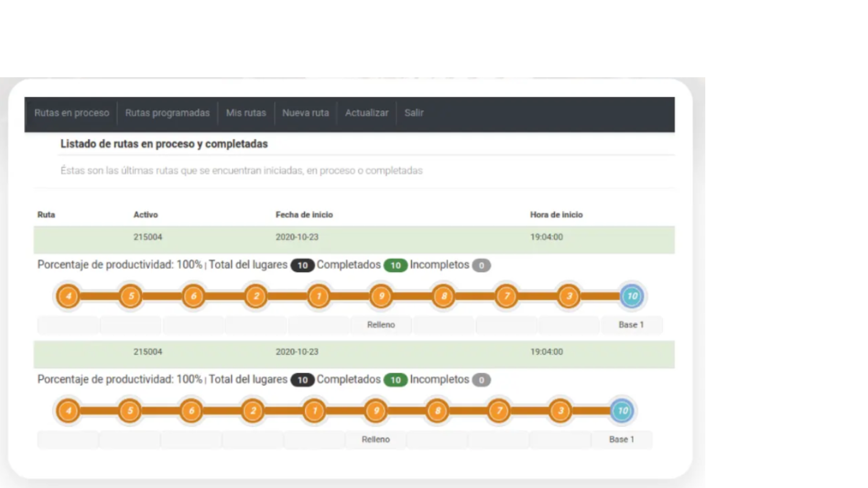Click stop marker 5 in the first route
Screen dimensions: 868x488
coord(130,296)
